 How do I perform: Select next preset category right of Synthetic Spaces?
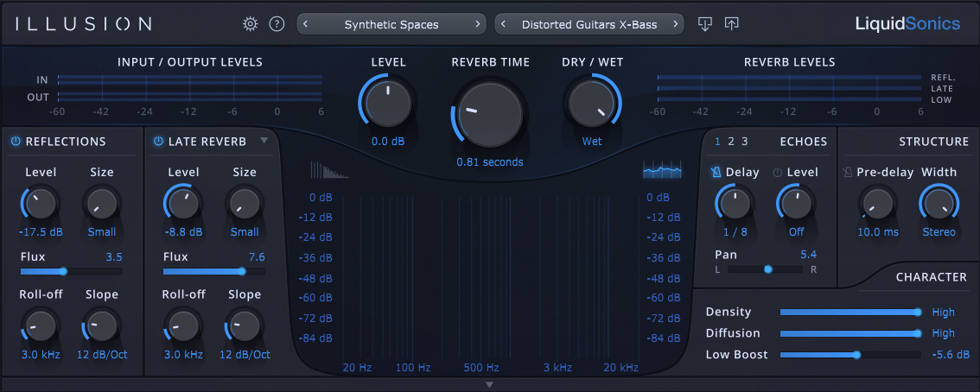pyautogui.click(x=478, y=25)
